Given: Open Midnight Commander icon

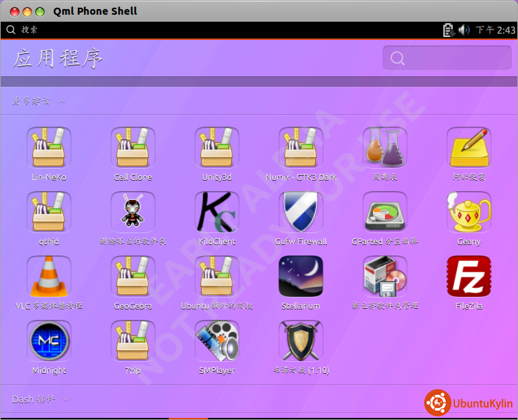Looking at the screenshot, I should pyautogui.click(x=49, y=341).
